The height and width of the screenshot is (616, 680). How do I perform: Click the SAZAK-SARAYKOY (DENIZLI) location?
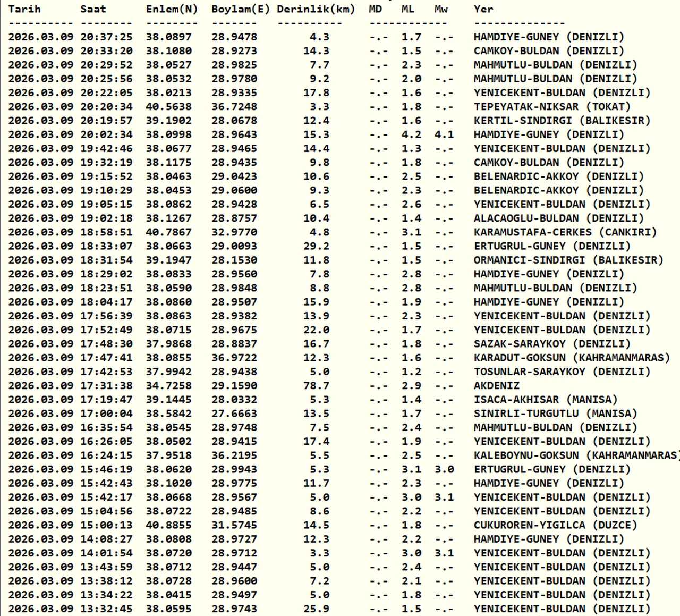[x=552, y=344]
